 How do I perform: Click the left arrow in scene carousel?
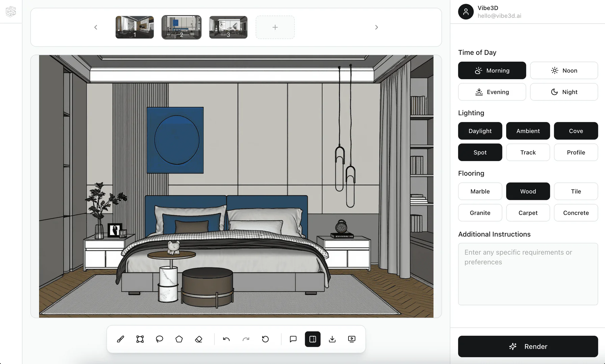click(x=96, y=27)
